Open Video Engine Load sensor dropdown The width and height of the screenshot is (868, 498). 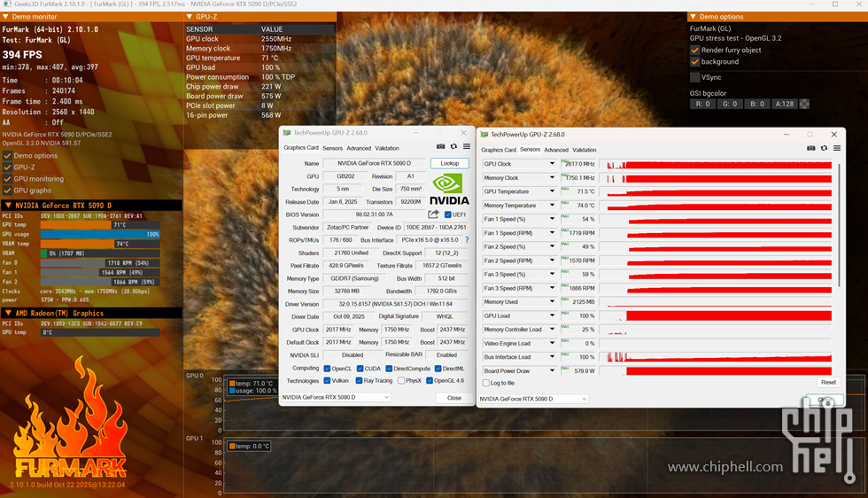[x=551, y=343]
